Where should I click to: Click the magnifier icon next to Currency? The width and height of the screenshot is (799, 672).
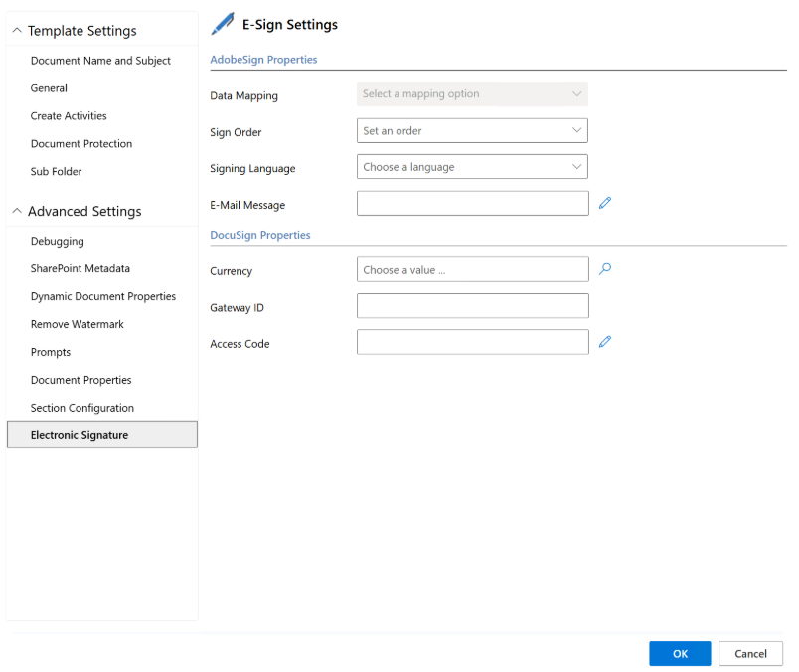click(x=605, y=268)
